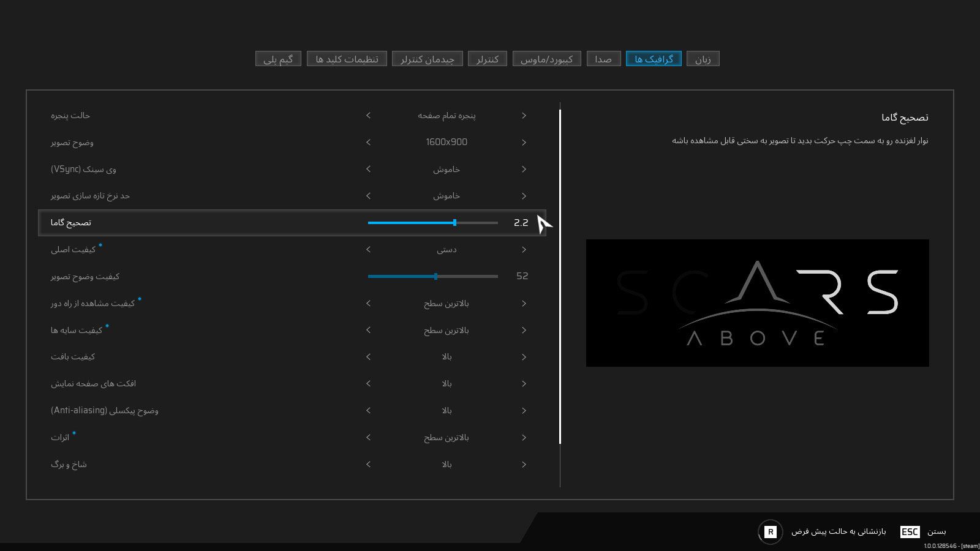Viewport: 980px width, 551px height.
Task: Toggle frame rate limit (حد نرخ تازه سازی) value
Action: [446, 196]
